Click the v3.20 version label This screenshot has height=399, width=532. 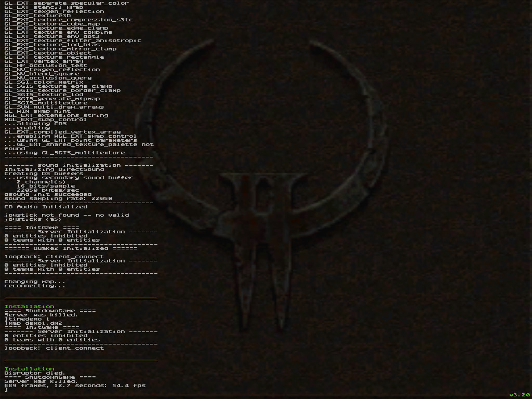pyautogui.click(x=520, y=395)
